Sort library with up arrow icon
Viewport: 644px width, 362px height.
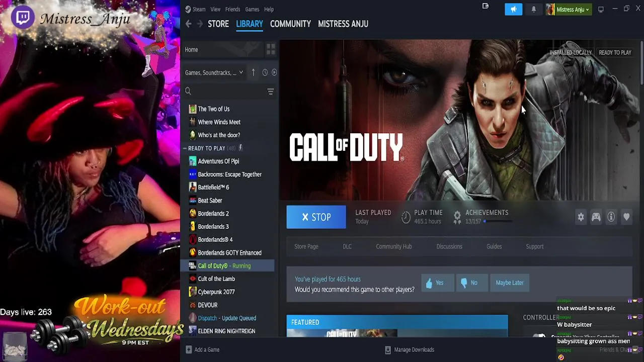pos(253,72)
